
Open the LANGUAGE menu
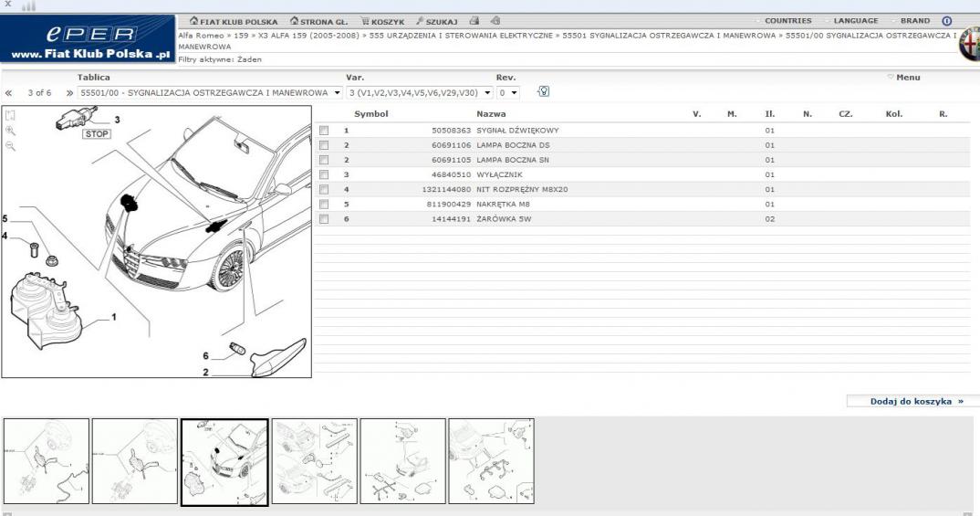point(855,21)
